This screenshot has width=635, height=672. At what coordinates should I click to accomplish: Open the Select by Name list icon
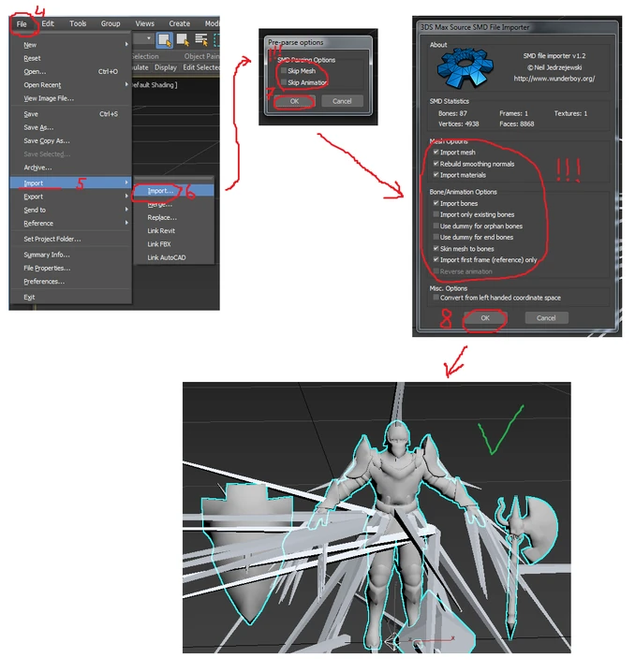click(201, 40)
